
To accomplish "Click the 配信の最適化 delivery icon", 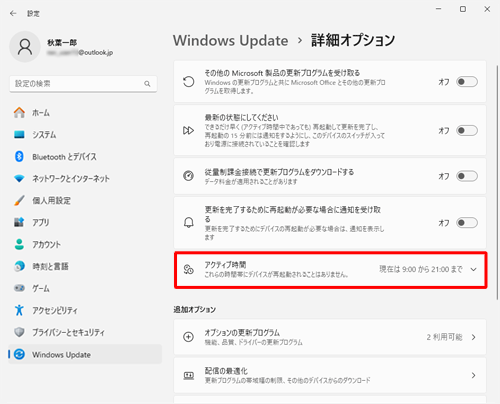I will pyautogui.click(x=189, y=376).
